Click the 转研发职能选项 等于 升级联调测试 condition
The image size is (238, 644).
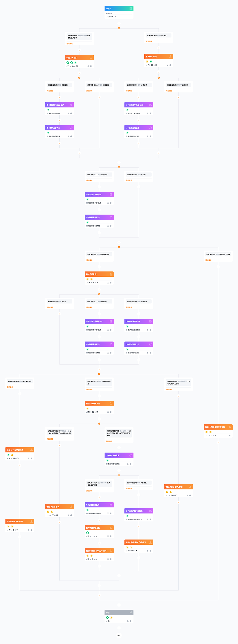click(x=20, y=382)
